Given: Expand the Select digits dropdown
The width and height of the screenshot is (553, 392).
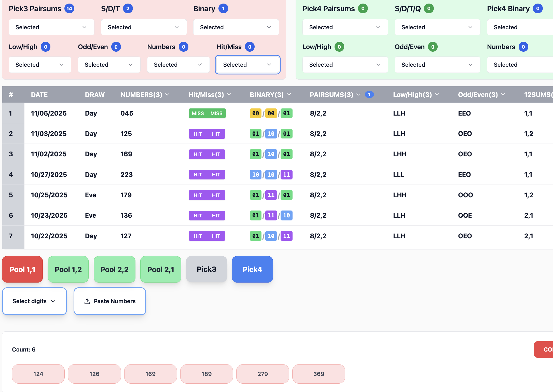Looking at the screenshot, I should 34,301.
